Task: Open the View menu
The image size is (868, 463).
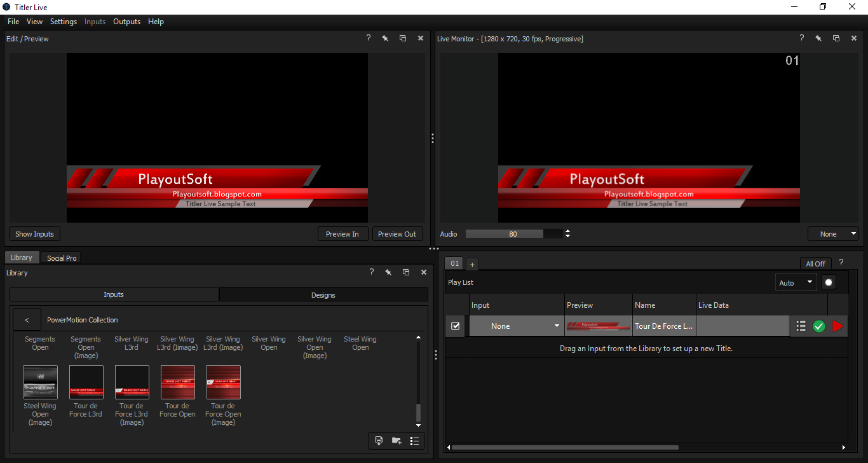Action: (x=35, y=22)
